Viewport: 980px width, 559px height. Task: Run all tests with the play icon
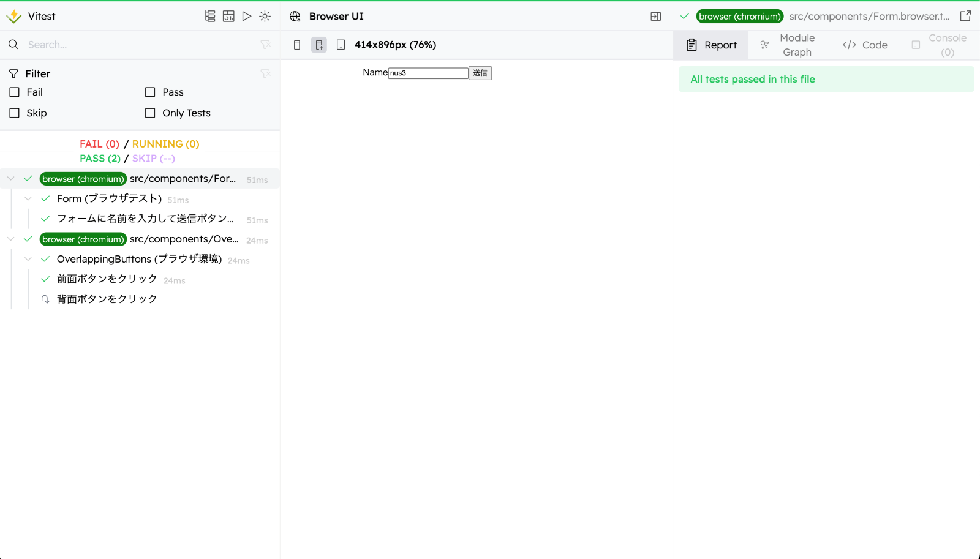coord(247,17)
